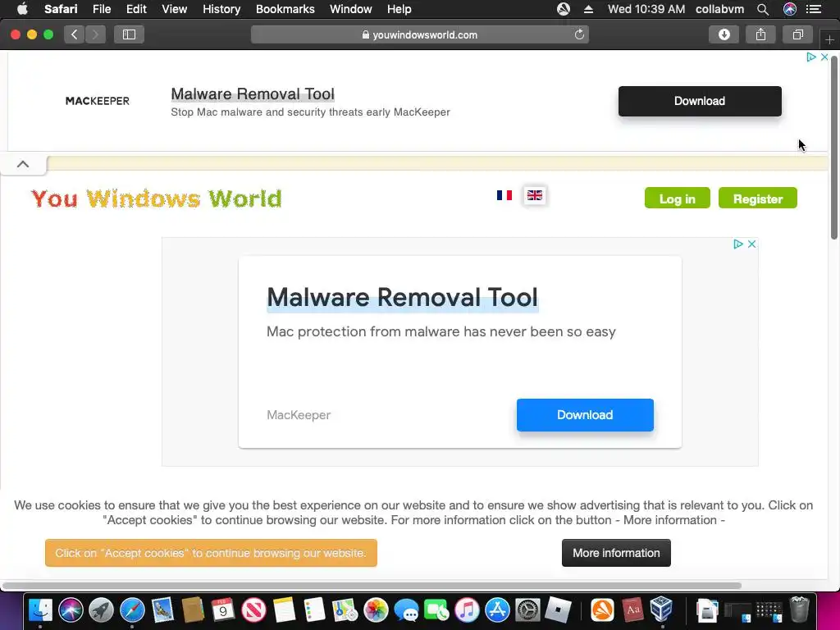
Task: Open News from the Dock
Action: (254, 610)
